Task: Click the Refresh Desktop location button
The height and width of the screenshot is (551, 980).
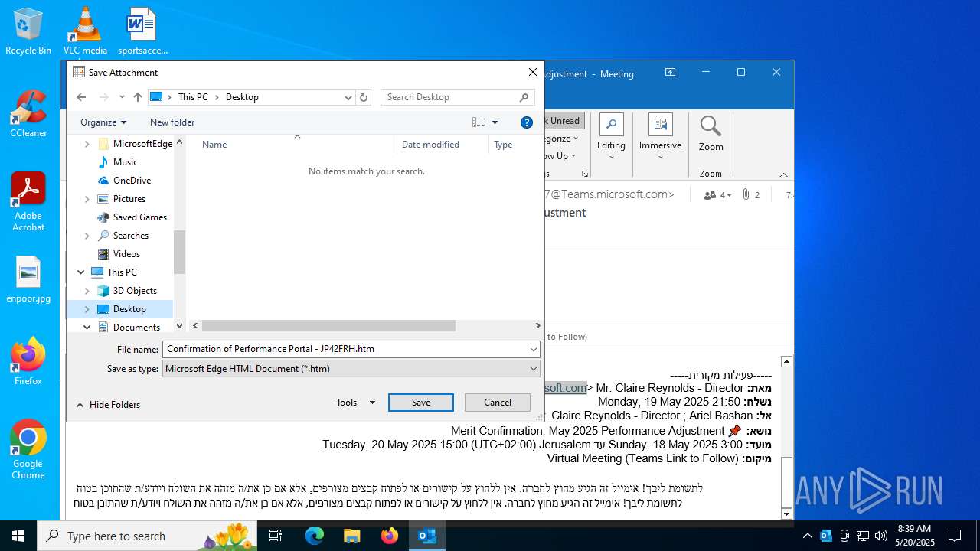Action: point(364,97)
